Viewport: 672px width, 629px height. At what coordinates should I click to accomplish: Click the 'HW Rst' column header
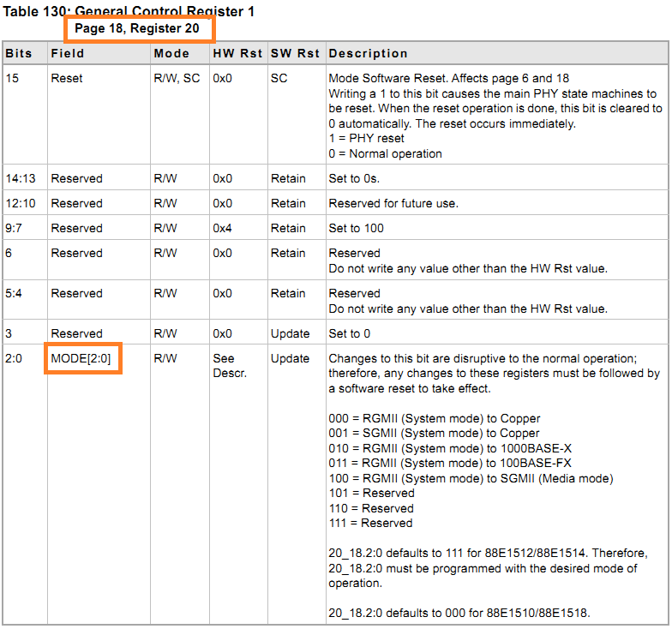pos(237,53)
